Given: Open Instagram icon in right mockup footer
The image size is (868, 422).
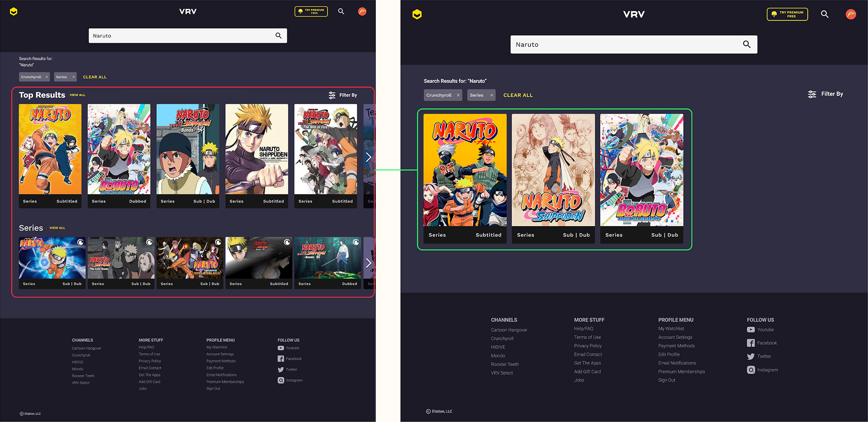Looking at the screenshot, I should pyautogui.click(x=751, y=370).
